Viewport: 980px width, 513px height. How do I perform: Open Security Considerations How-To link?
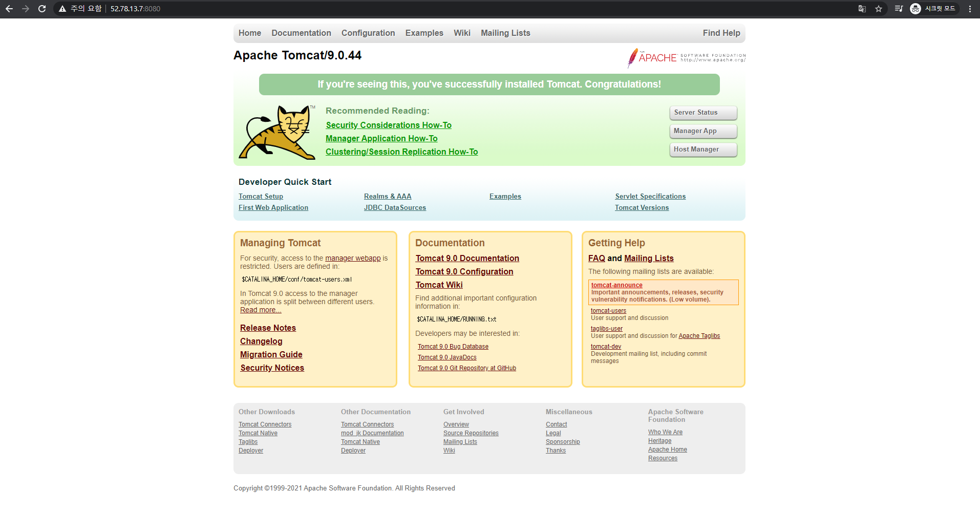[x=389, y=125]
